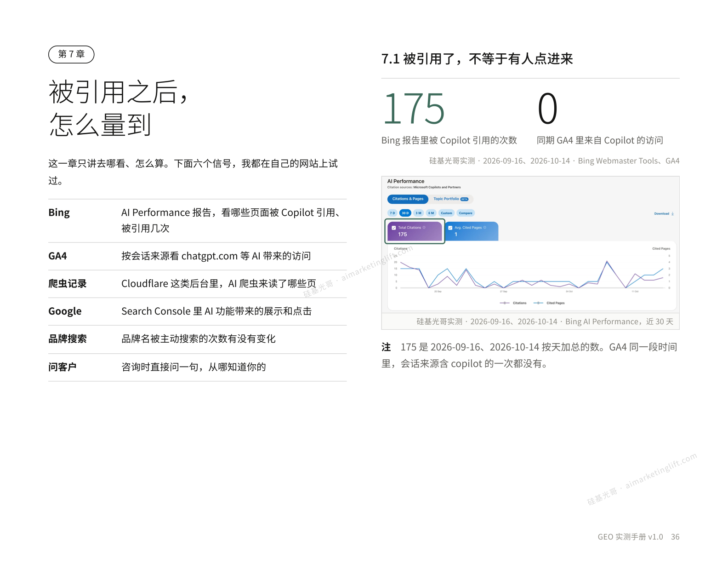Uncheck the Avg. Cited Pages checkbox
Image resolution: width=728 pixels, height=563 pixels.
pos(450,228)
